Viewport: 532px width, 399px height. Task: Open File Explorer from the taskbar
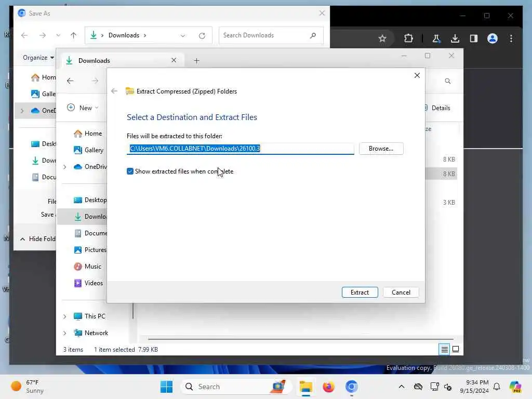(305, 387)
